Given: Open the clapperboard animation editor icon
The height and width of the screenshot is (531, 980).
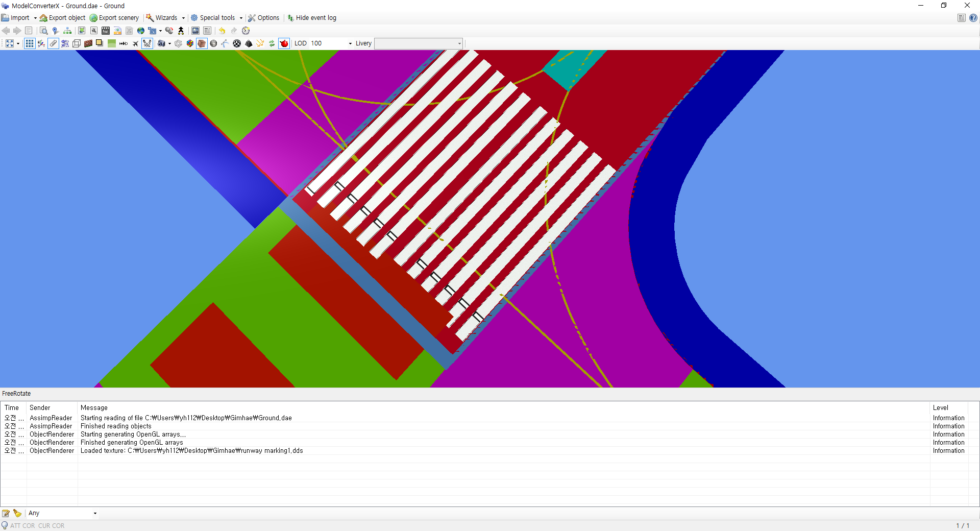Looking at the screenshot, I should (106, 31).
